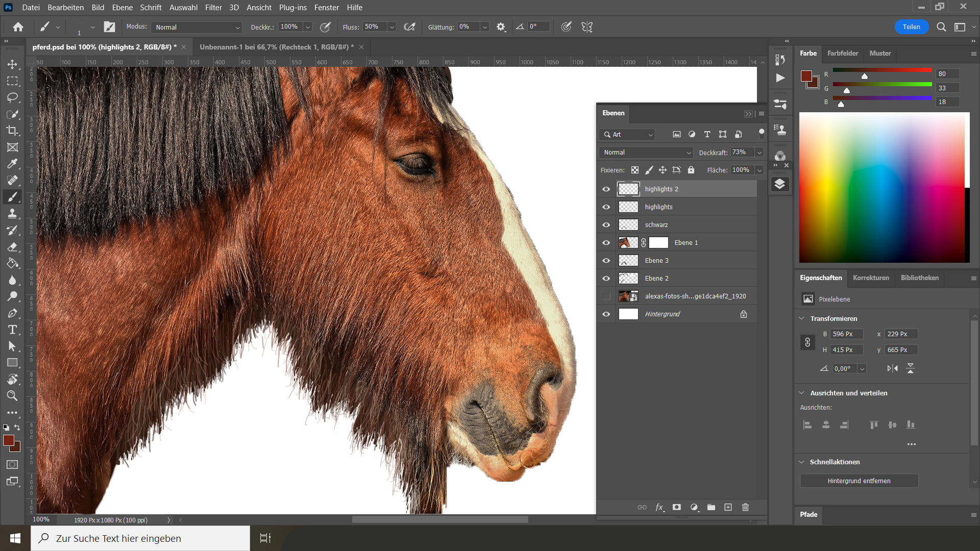Select the Clone Stamp tool
The image size is (980, 551).
(12, 214)
